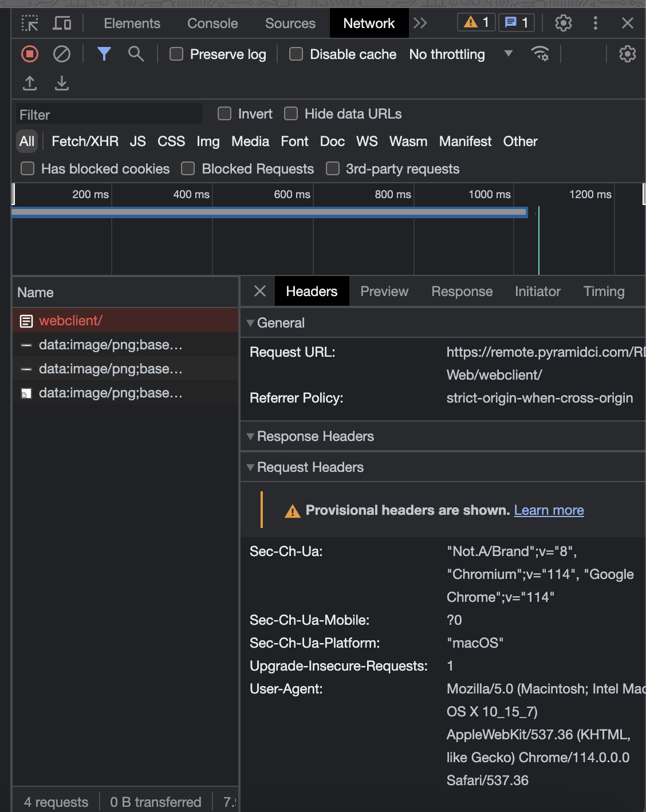
Task: Filter requests by Fetch/XHR type
Action: (85, 141)
